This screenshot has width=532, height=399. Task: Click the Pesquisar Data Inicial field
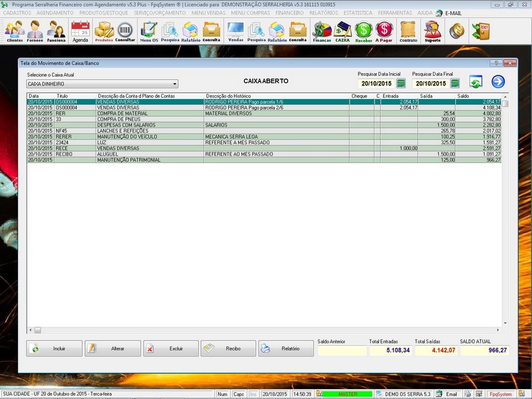(376, 84)
